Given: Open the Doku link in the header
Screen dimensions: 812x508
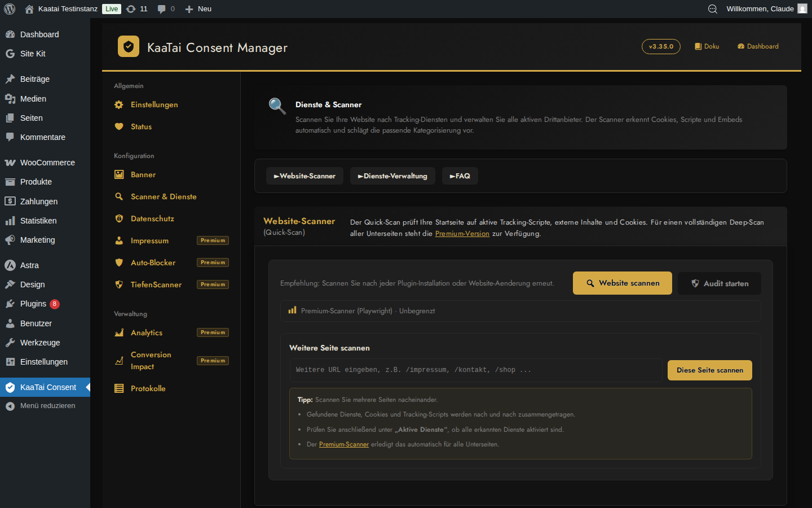Looking at the screenshot, I should coord(707,46).
